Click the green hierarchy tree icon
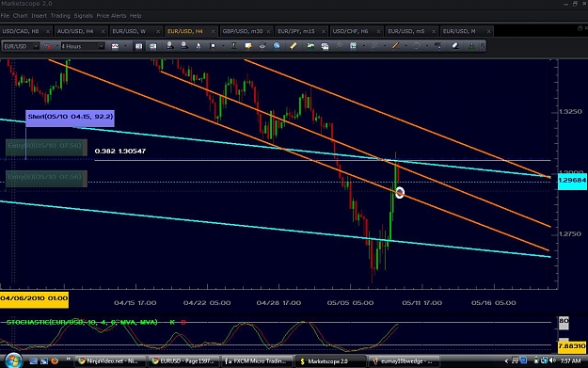588x368 pixels. [471, 46]
